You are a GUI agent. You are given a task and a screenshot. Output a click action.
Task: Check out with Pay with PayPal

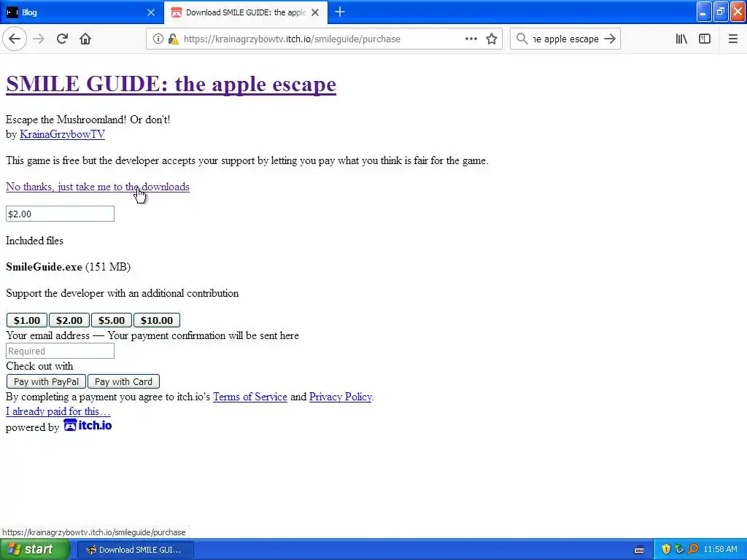[x=46, y=381]
